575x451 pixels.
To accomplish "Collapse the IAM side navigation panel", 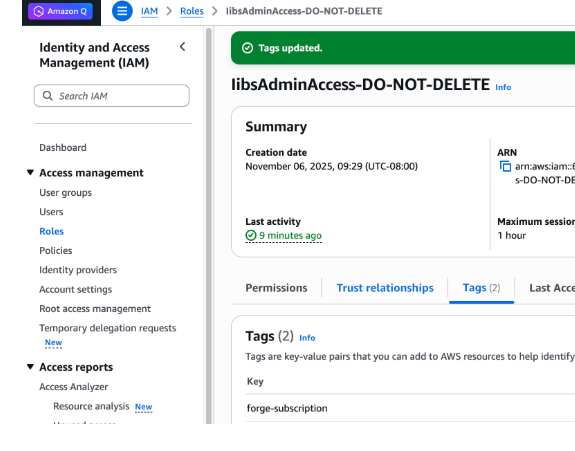I will [x=182, y=47].
